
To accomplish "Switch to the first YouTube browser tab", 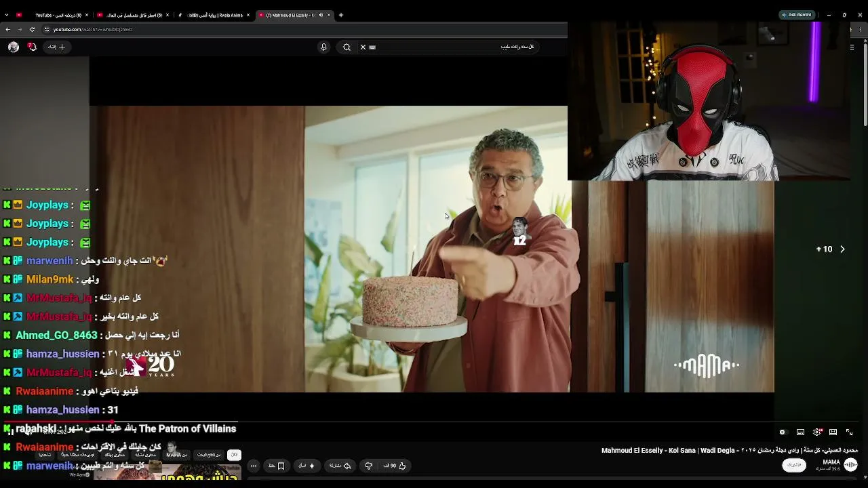I will 53,15.
